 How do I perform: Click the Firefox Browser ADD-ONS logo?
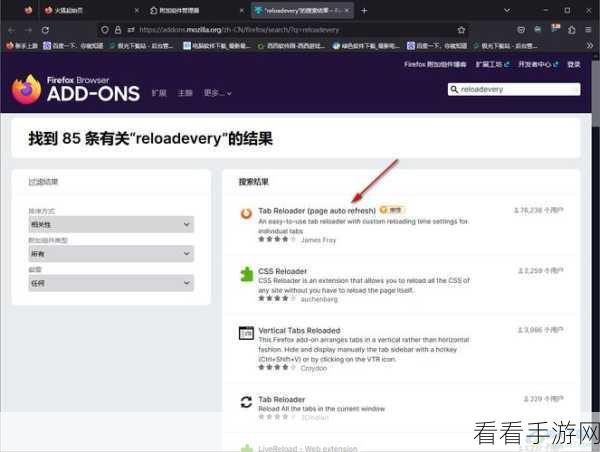(76, 90)
